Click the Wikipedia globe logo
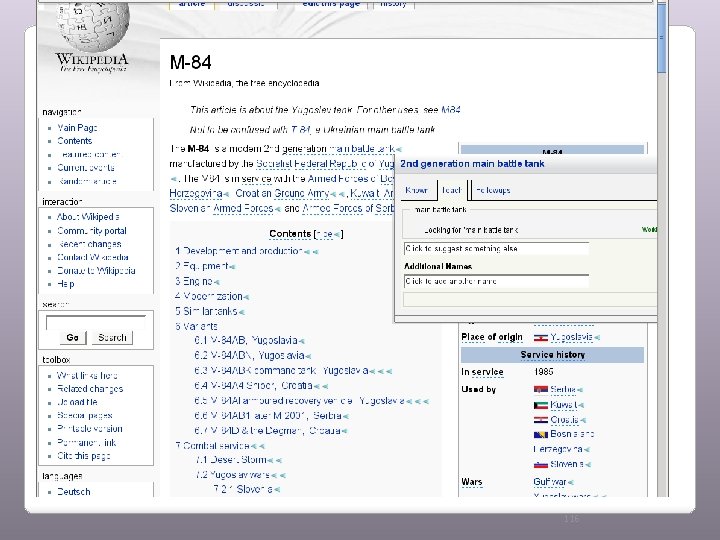 [x=92, y=25]
